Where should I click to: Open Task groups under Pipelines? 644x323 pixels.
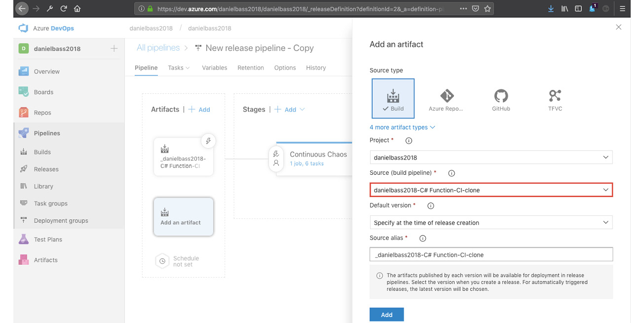(50, 203)
